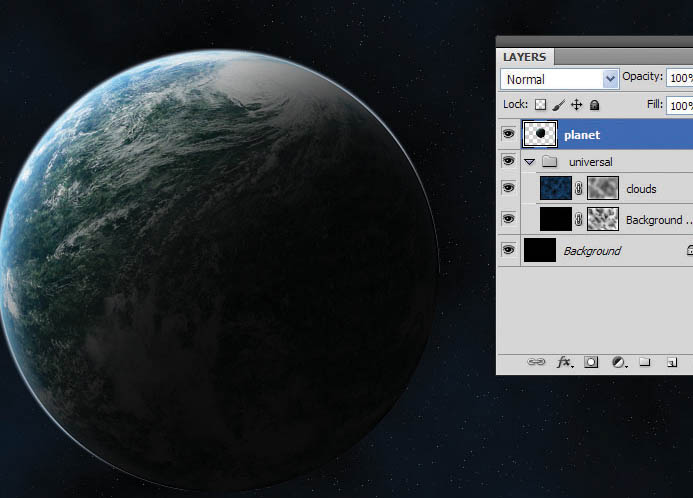Open the adjustment layer icon menu
This screenshot has width=693, height=498.
tap(618, 362)
